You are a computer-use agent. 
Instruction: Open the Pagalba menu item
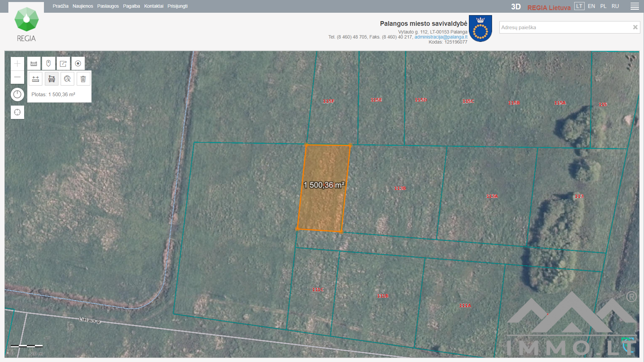pos(131,6)
